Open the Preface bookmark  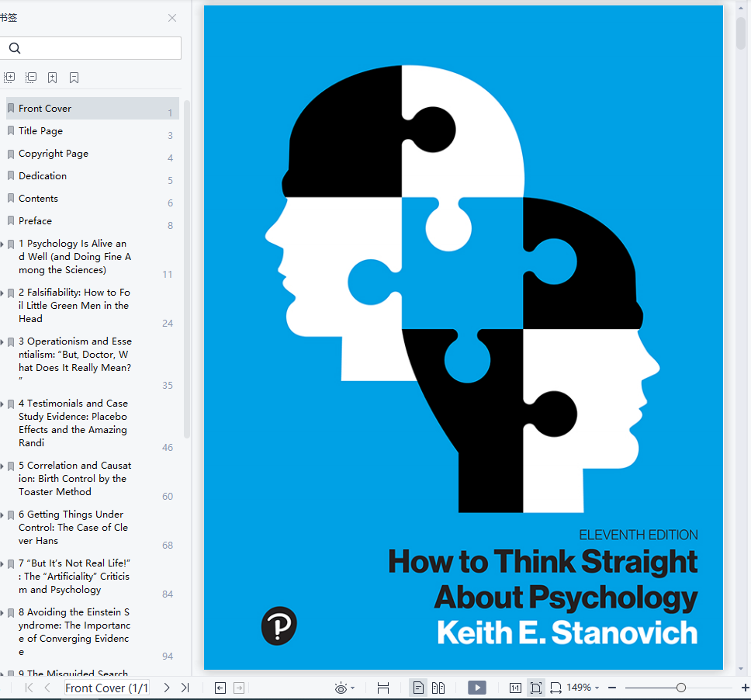(x=92, y=221)
